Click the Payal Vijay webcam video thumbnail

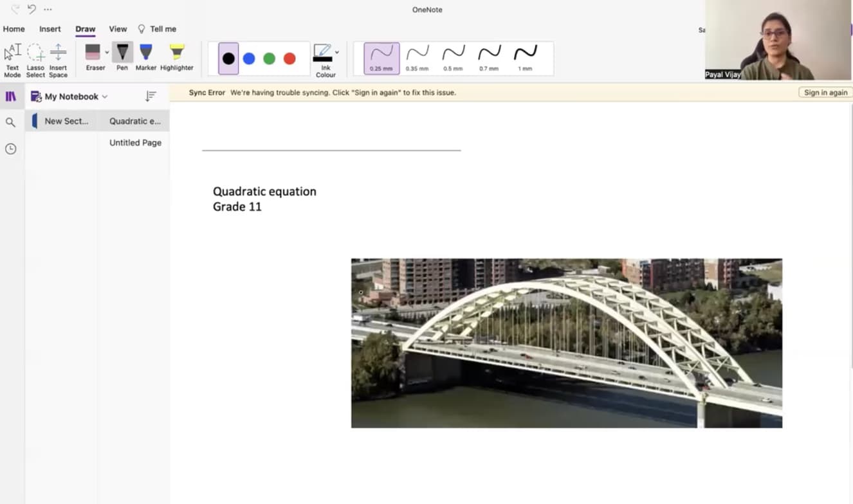[x=778, y=40]
